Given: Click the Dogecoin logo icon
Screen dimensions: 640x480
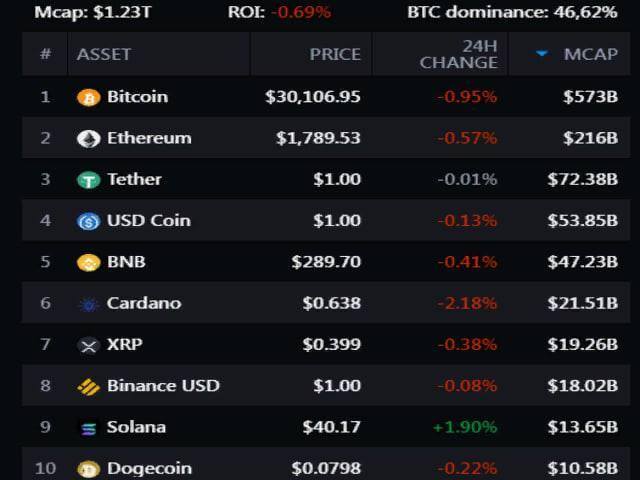Looking at the screenshot, I should (x=89, y=468).
